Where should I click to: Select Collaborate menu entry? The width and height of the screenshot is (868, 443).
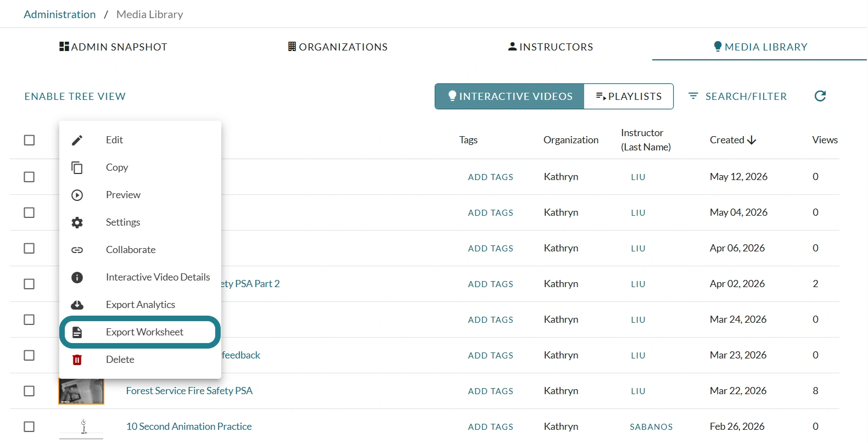[x=140, y=250]
